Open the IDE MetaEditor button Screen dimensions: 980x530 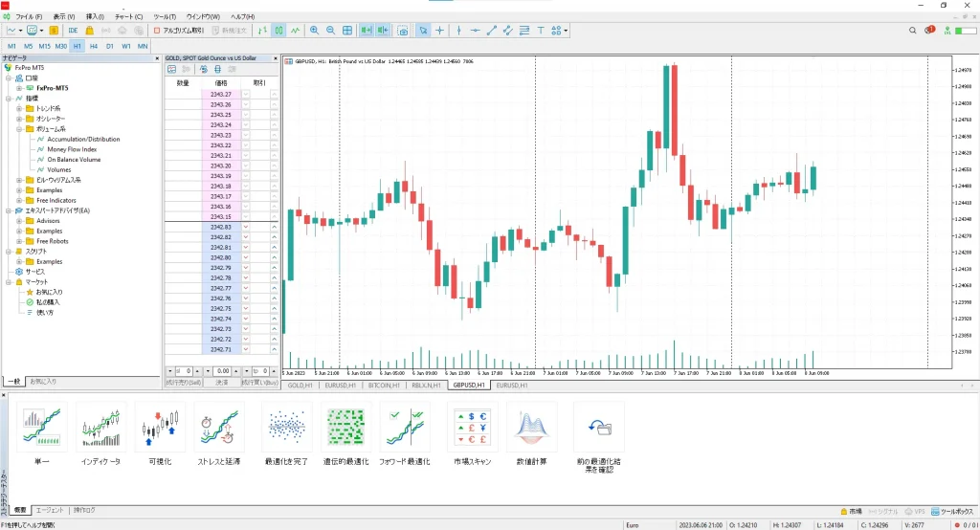[x=73, y=30]
